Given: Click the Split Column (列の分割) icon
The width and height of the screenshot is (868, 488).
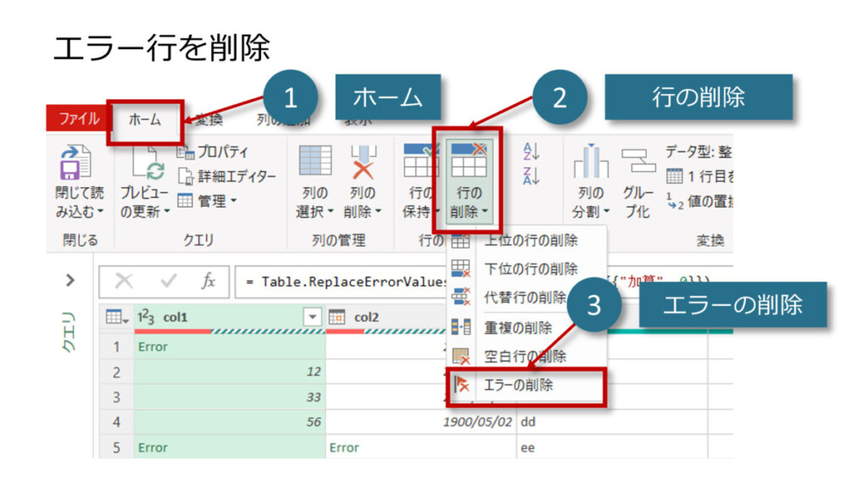Looking at the screenshot, I should click(x=590, y=161).
